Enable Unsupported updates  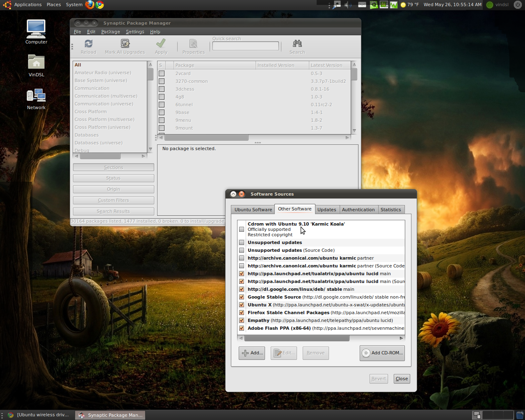[x=242, y=242]
